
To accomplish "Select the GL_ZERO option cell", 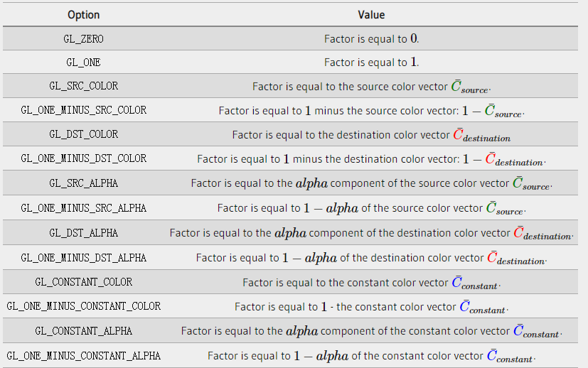I will pyautogui.click(x=83, y=38).
